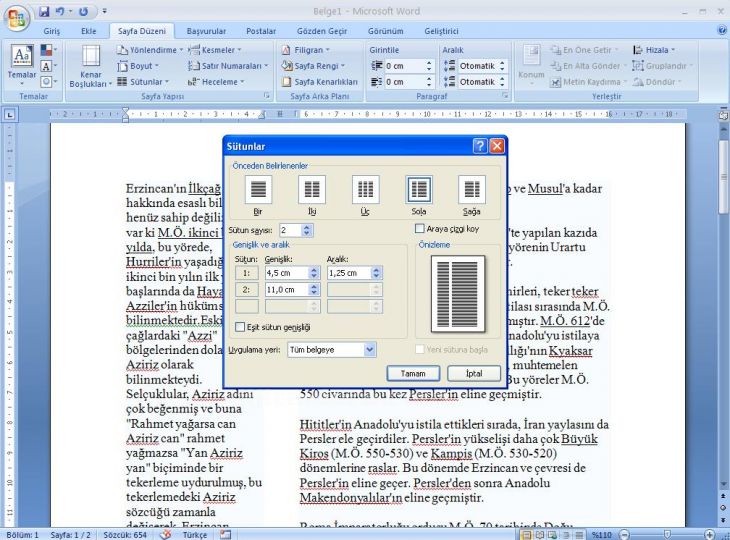The height and width of the screenshot is (540, 730).
Task: Adjust the Sütun sayısı spinner
Action: 307,230
